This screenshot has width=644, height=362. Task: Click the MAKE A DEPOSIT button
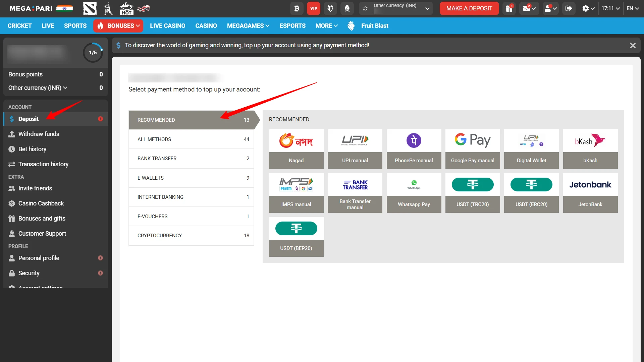point(469,8)
